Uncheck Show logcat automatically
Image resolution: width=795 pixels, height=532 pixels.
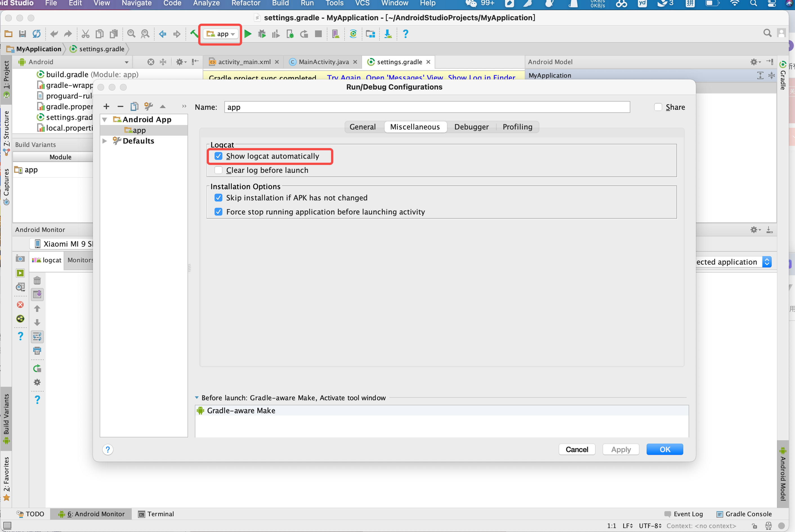click(x=218, y=156)
